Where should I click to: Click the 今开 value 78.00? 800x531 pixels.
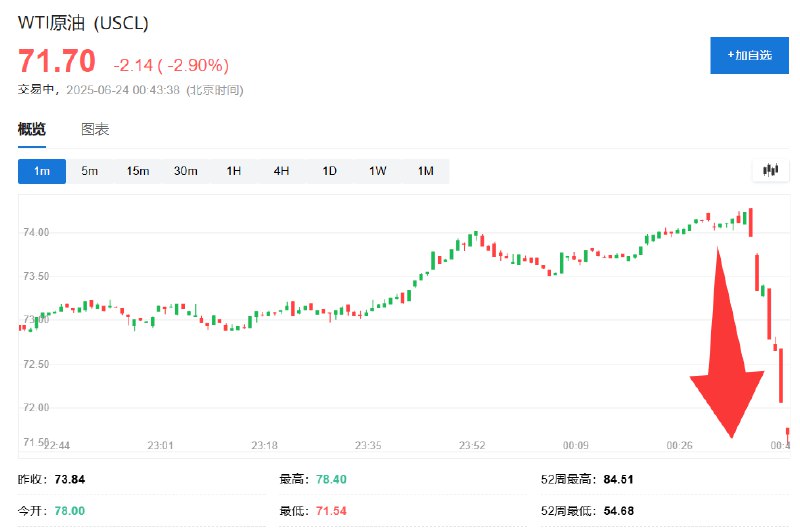point(70,511)
